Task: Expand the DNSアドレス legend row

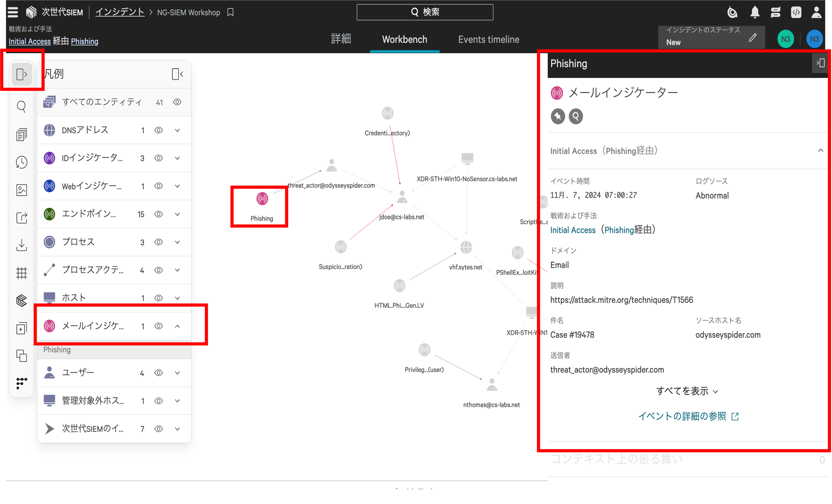Action: [x=177, y=130]
